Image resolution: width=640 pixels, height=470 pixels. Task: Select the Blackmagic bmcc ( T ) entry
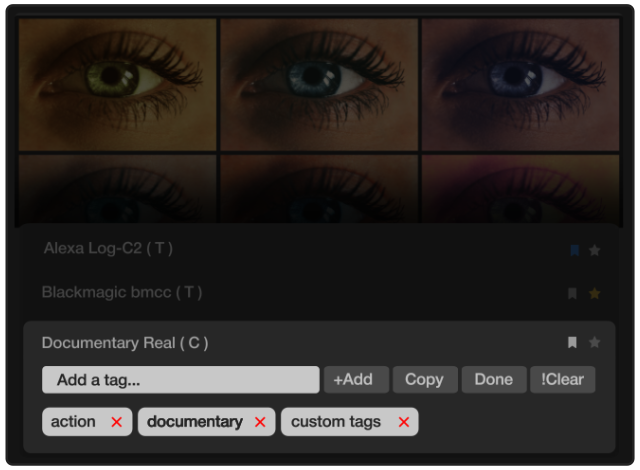coord(122,293)
